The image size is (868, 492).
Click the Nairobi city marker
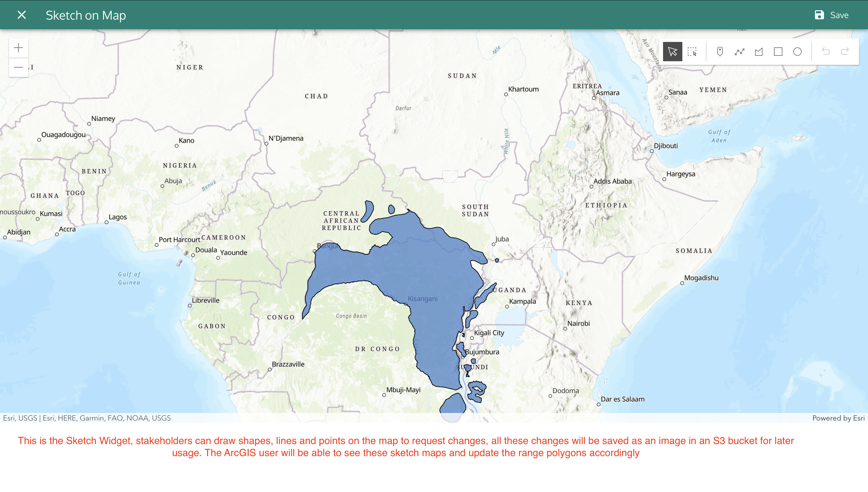pyautogui.click(x=565, y=329)
